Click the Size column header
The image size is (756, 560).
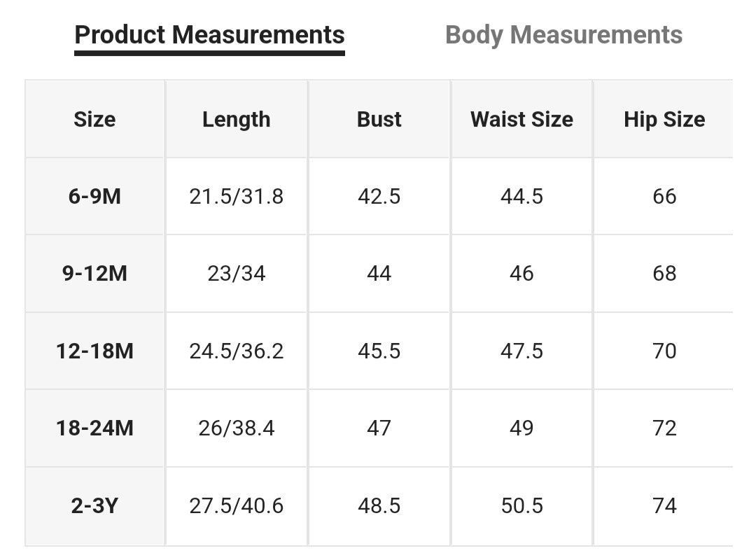tap(94, 120)
